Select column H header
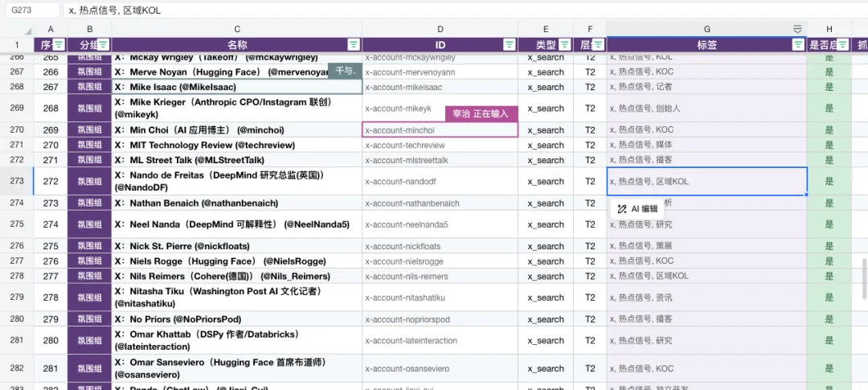The height and width of the screenshot is (390, 868). click(x=829, y=30)
